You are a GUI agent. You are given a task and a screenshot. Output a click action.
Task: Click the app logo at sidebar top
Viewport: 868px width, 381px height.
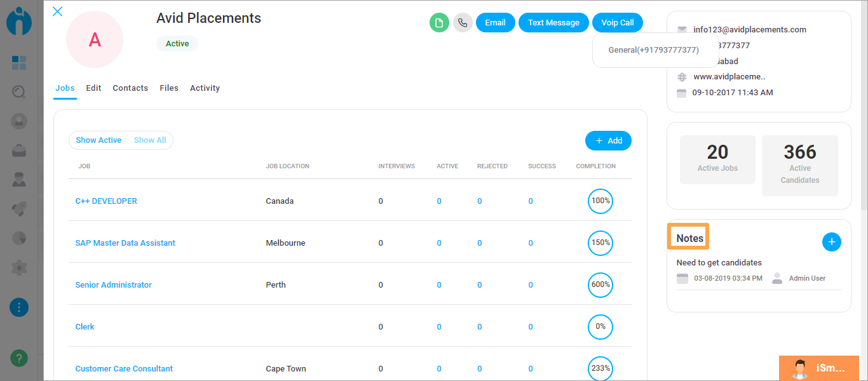(x=19, y=22)
